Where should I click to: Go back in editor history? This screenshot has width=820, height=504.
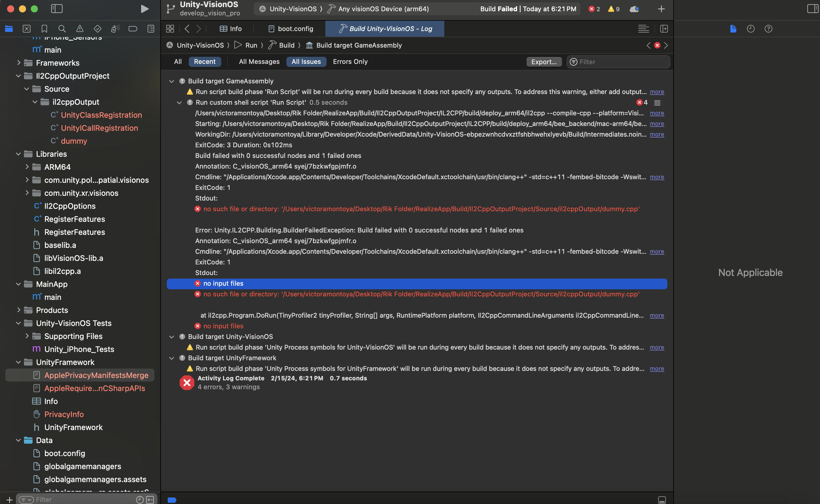[187, 29]
